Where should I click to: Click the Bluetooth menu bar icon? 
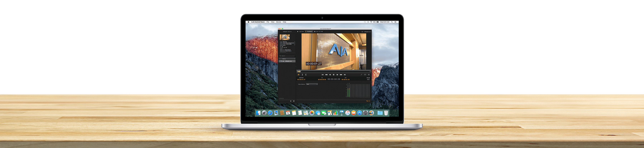click(x=368, y=22)
